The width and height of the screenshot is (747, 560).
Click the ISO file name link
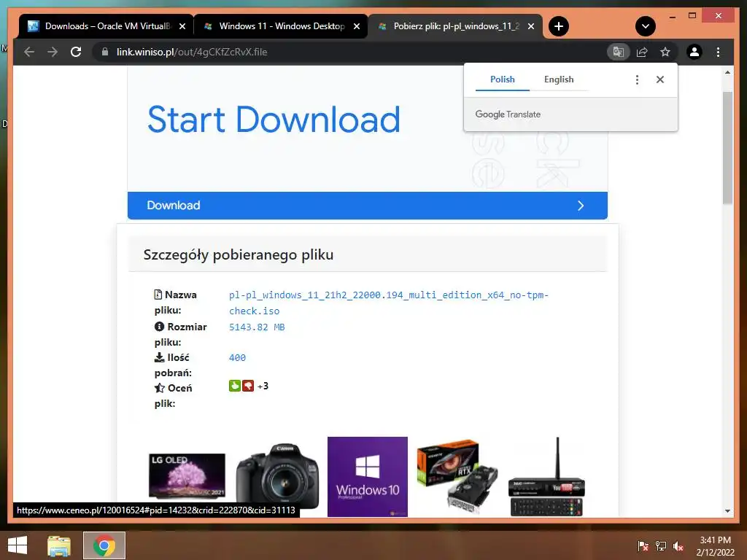388,303
